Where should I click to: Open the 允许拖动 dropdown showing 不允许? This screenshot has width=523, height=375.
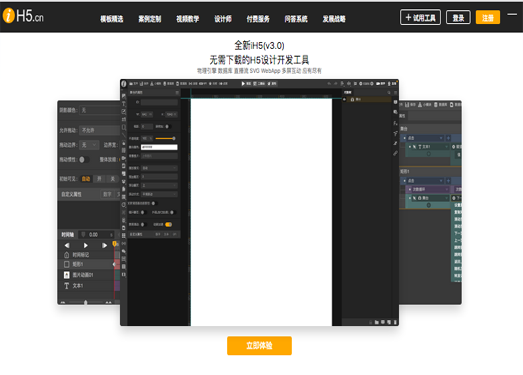click(x=100, y=130)
